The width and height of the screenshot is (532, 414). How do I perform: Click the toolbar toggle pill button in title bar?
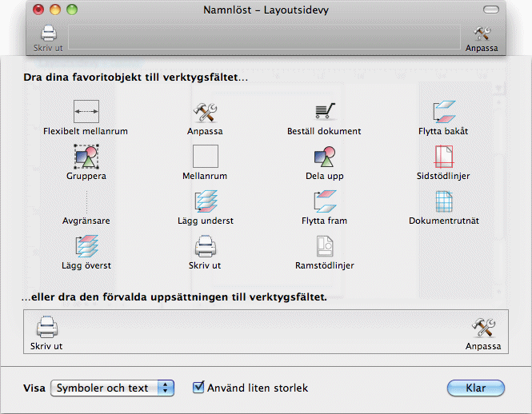(491, 10)
